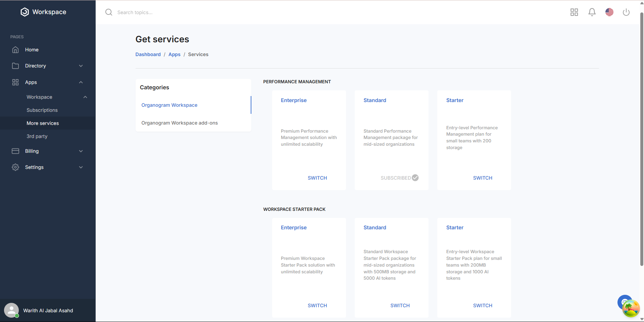This screenshot has width=644, height=322.
Task: Open notifications bell icon
Action: [x=592, y=12]
